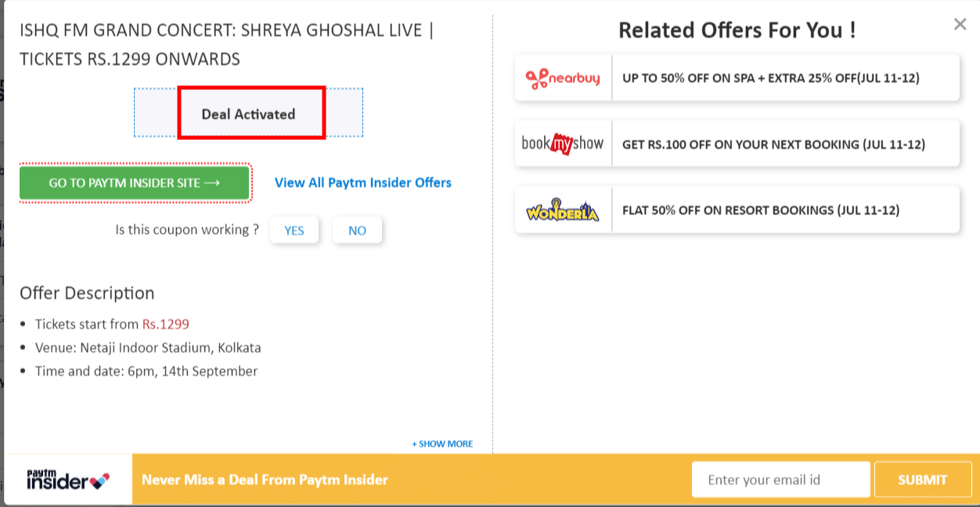
Task: Select YES for coupon working question
Action: pos(294,229)
